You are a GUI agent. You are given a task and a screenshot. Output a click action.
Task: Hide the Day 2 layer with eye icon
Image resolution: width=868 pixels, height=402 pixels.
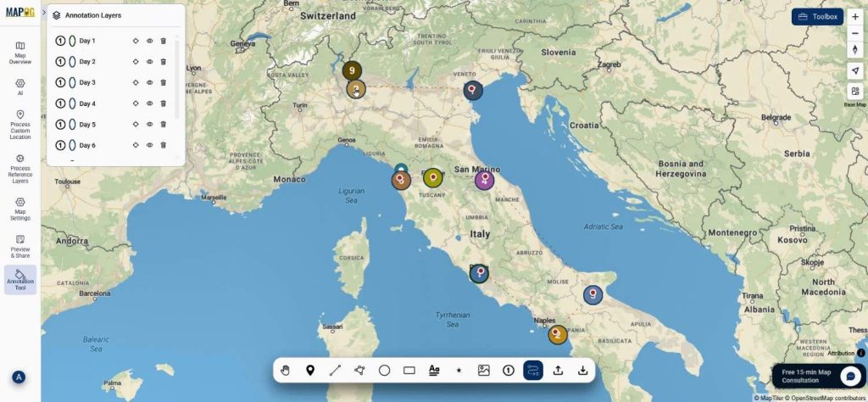[x=149, y=61]
